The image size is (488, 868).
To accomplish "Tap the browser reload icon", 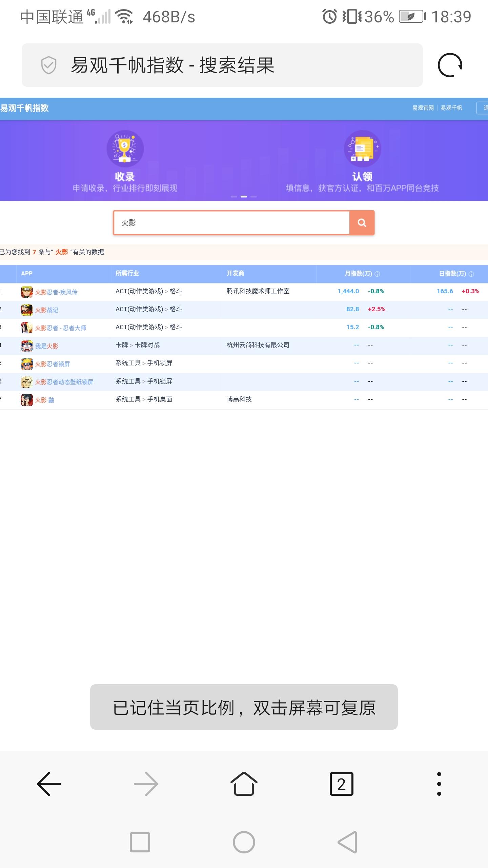I will click(450, 65).
